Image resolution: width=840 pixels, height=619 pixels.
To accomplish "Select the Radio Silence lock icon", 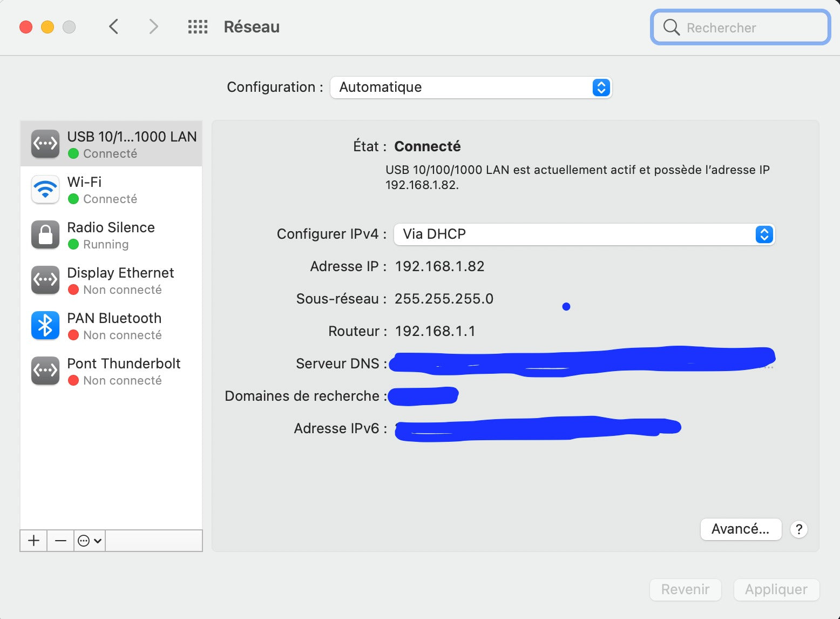I will pos(45,235).
